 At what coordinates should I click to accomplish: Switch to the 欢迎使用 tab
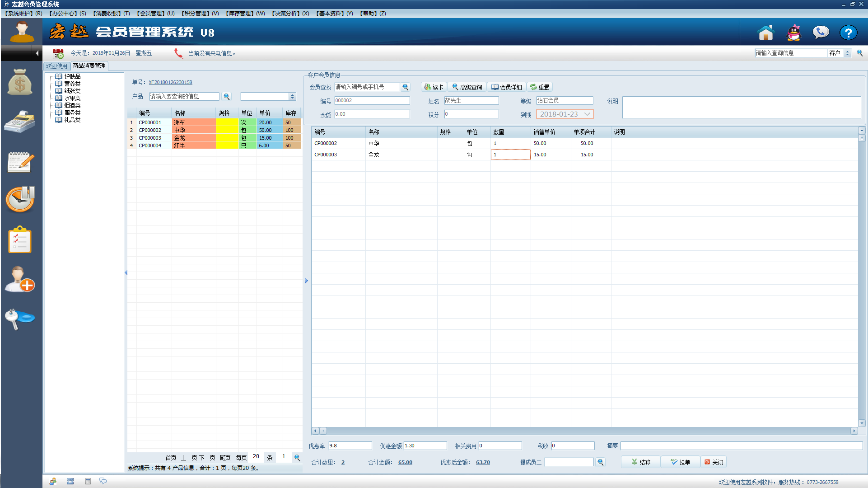(56, 66)
